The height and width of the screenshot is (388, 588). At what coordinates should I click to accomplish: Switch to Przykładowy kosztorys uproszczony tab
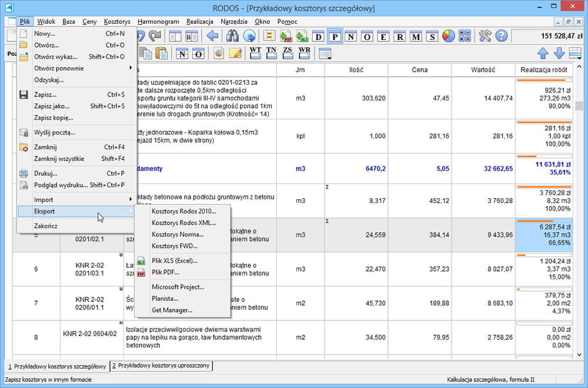tap(161, 366)
